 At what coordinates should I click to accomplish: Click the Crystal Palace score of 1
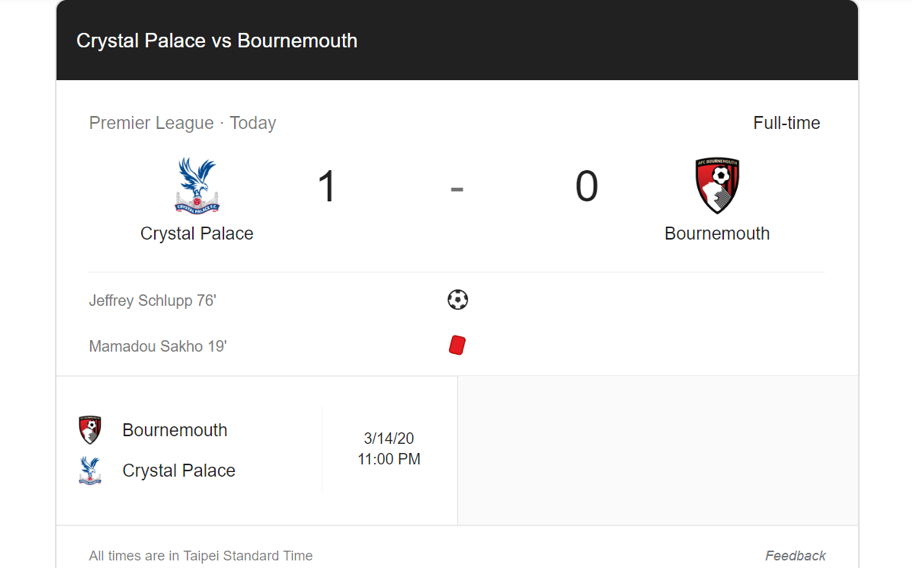tap(327, 187)
